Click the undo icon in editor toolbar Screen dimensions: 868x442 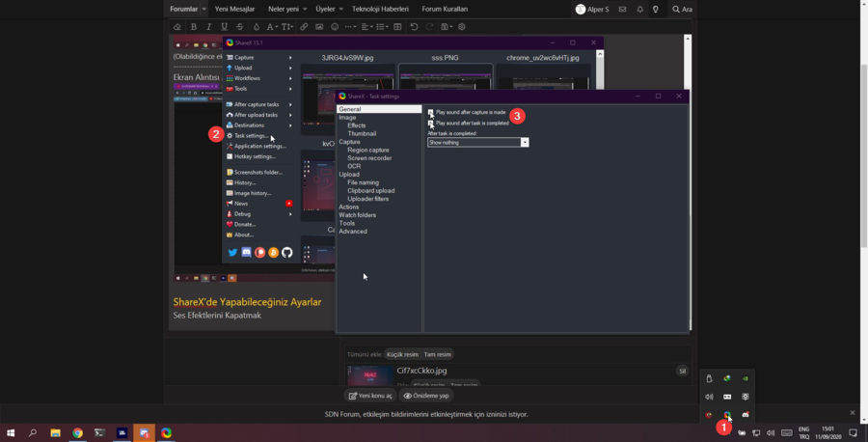click(x=414, y=27)
